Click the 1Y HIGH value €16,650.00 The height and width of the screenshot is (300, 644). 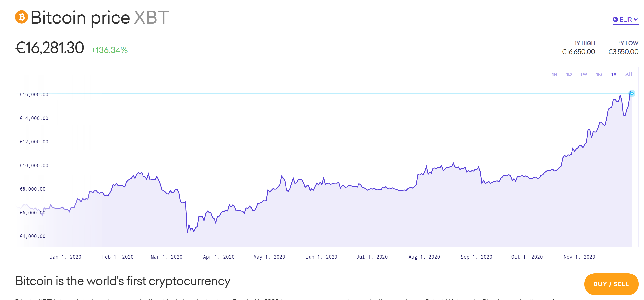coord(578,52)
